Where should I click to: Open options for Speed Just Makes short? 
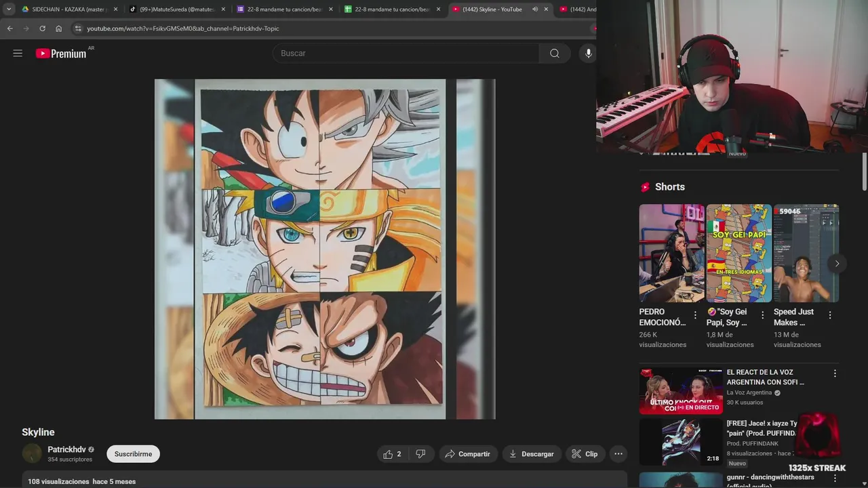(829, 315)
